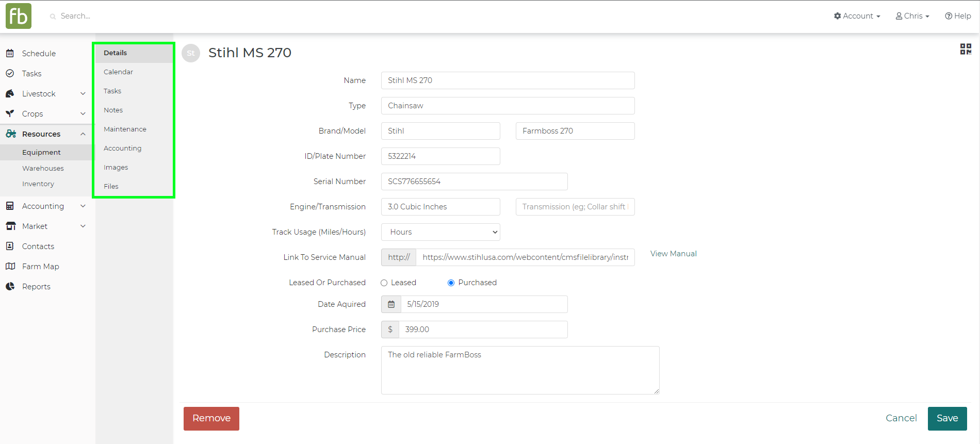Click the Date Aquired calendar icon

tap(391, 304)
